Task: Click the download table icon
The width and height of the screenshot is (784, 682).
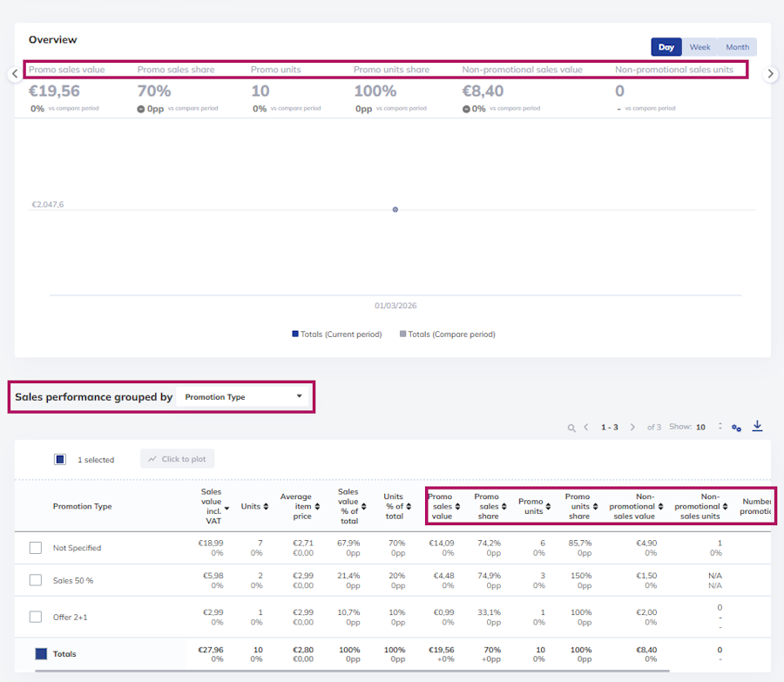Action: [758, 426]
